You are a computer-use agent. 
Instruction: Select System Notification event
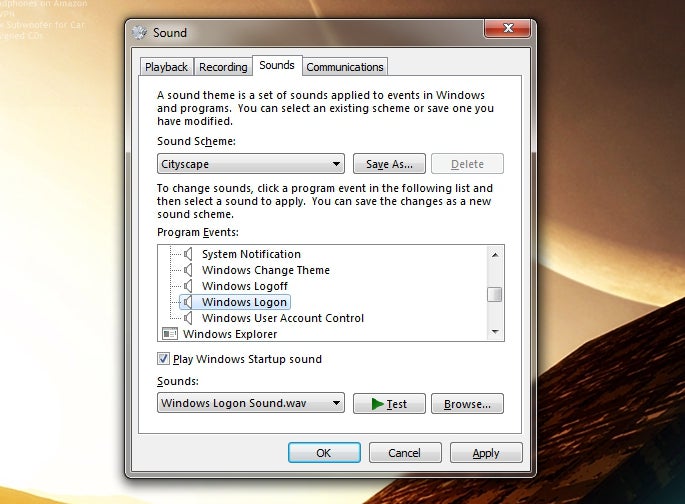251,254
